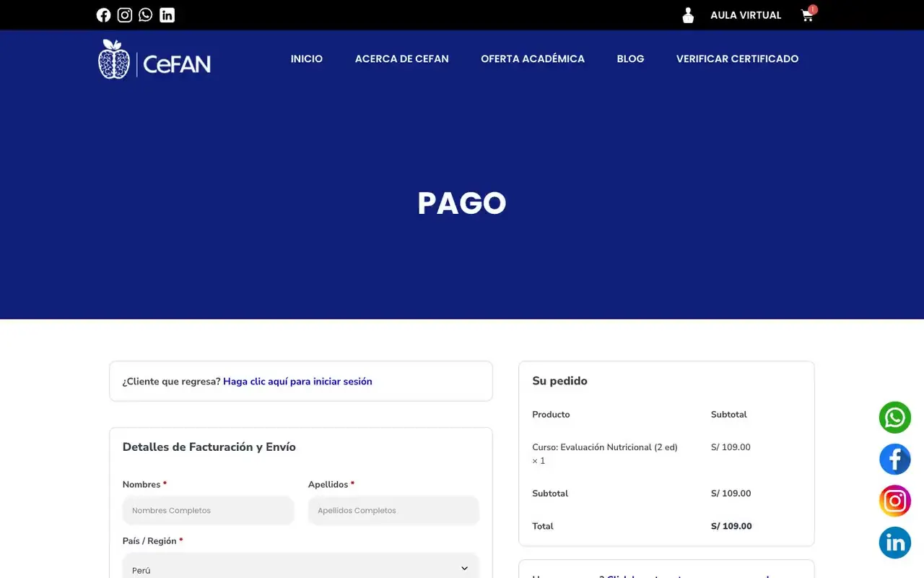This screenshot has width=924, height=578.
Task: Open the OFERTA ACADÉMICA menu item
Action: tap(533, 59)
